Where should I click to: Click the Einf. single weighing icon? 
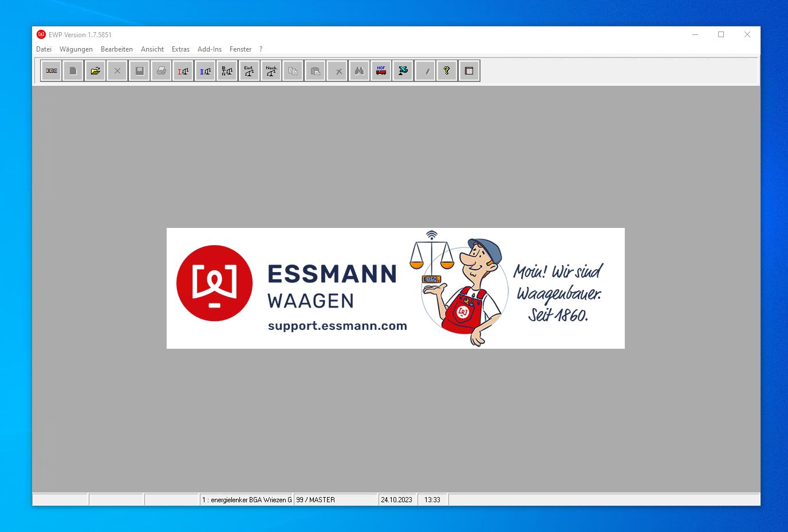(249, 71)
